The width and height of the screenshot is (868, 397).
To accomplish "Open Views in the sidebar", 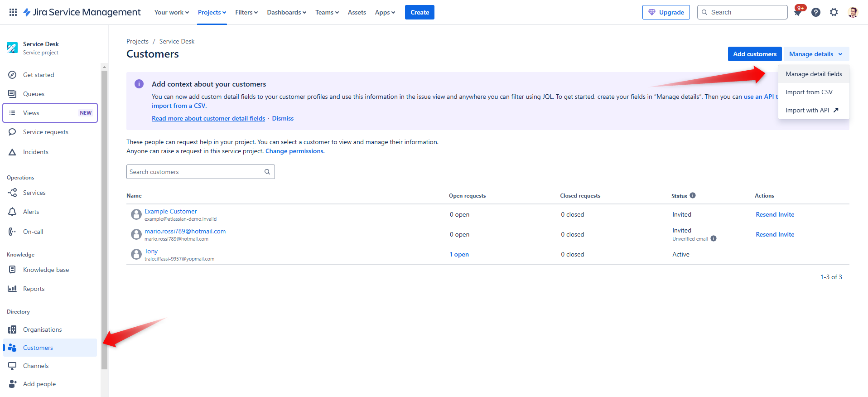I will pos(50,113).
